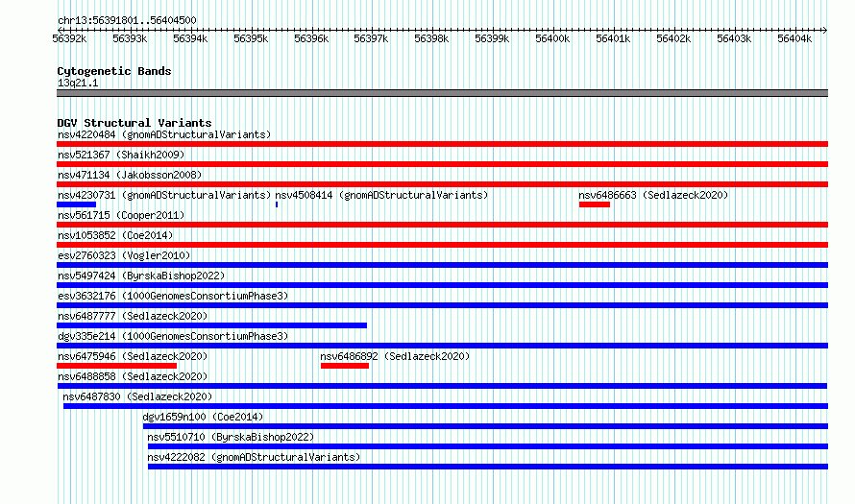Click the gray 13q21.1 cytogenetic band bar

coord(442,93)
